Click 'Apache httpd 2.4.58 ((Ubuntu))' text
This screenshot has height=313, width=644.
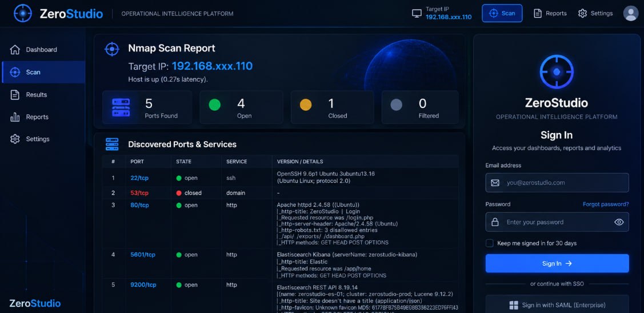(x=318, y=205)
